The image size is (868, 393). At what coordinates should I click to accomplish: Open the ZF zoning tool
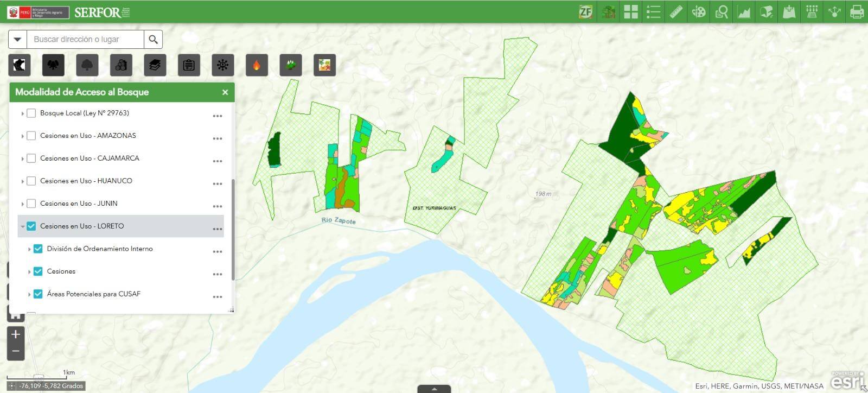click(585, 11)
